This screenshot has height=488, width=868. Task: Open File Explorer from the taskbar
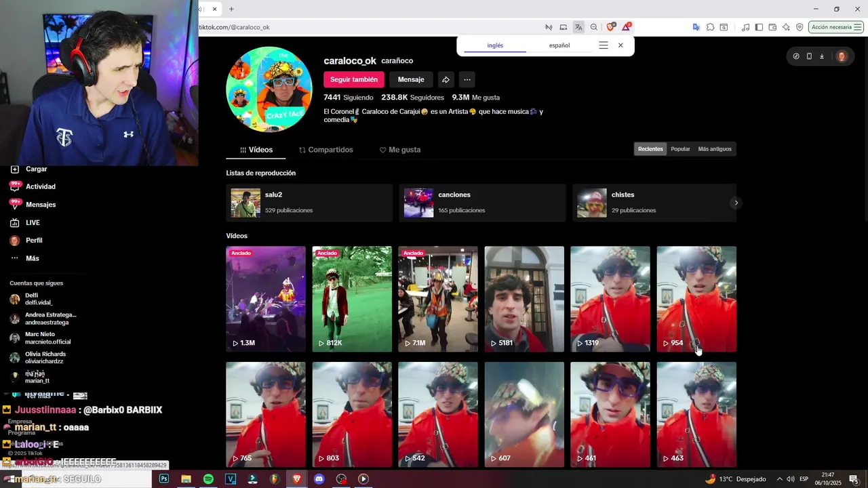tap(186, 479)
